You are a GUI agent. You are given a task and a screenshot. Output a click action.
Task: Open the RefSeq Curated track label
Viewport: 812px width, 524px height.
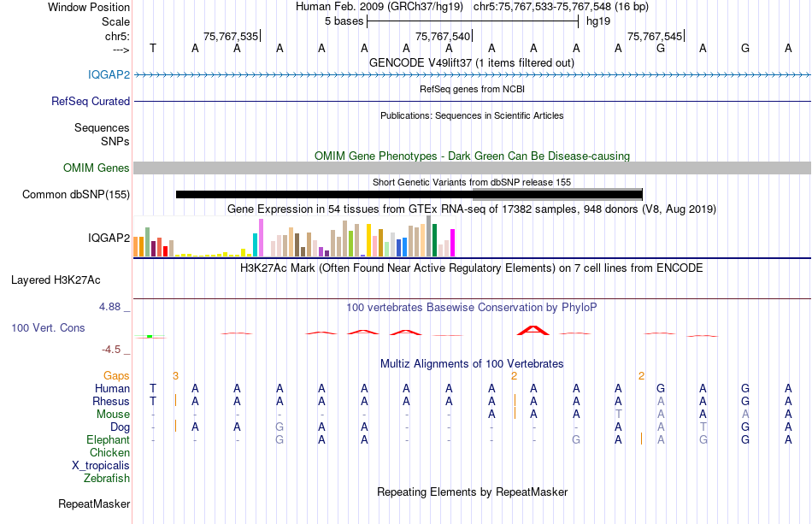90,101
